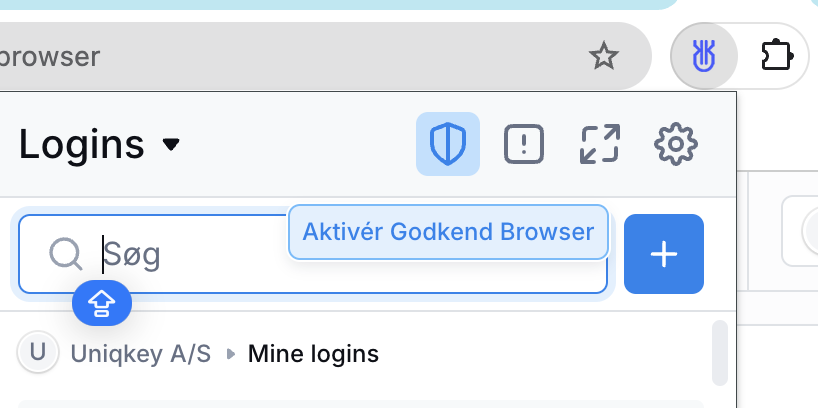Select the Uniqkey A/S breadcrumb
818x408 pixels.
140,354
